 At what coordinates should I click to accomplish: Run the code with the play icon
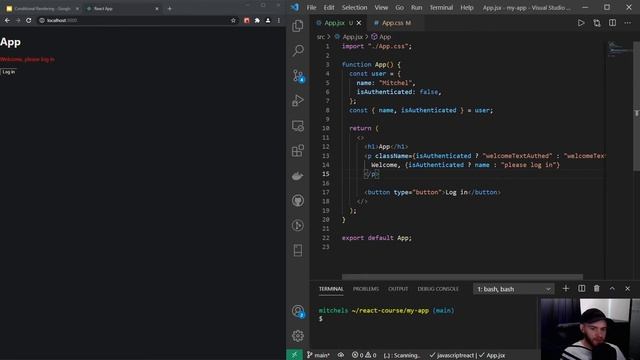pos(581,23)
